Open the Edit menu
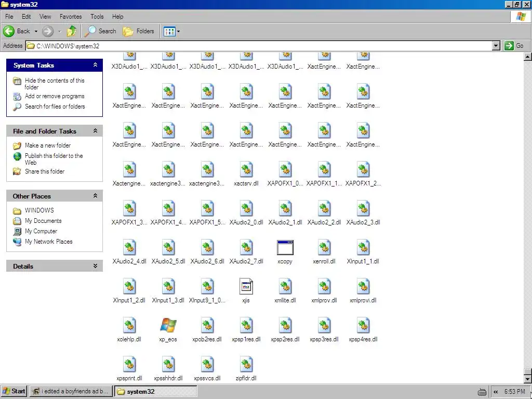The image size is (532, 399). pyautogui.click(x=26, y=16)
